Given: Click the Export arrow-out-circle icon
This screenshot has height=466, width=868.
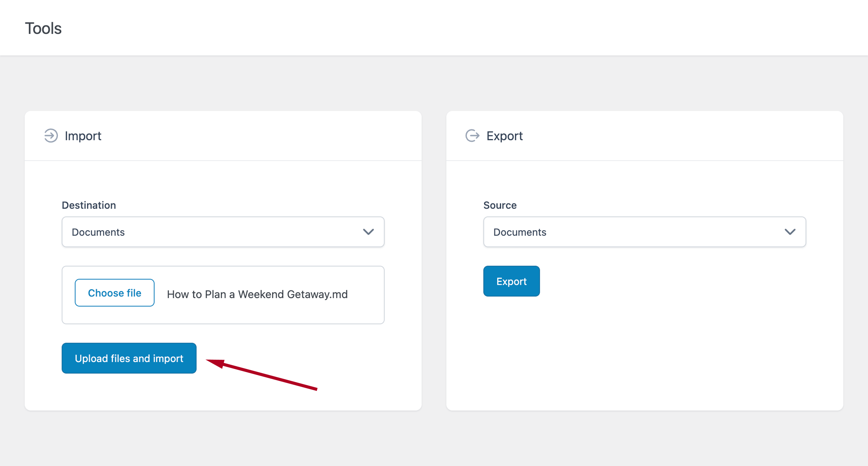Looking at the screenshot, I should point(472,136).
